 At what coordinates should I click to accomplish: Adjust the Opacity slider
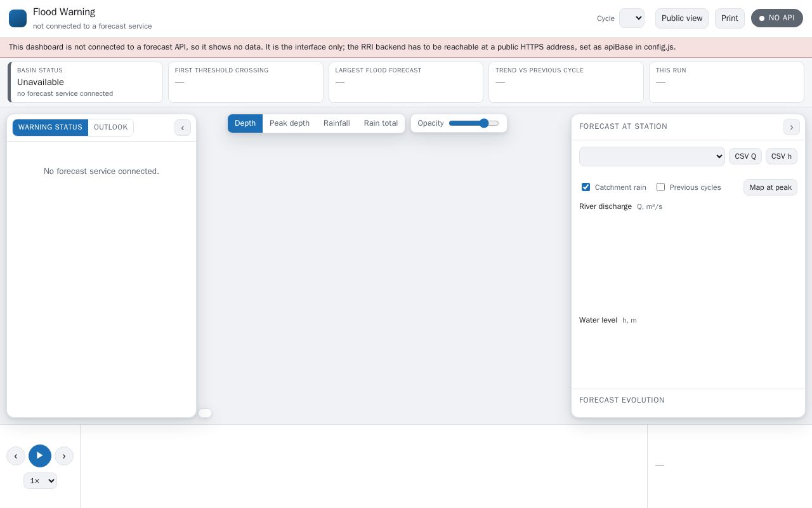point(474,123)
